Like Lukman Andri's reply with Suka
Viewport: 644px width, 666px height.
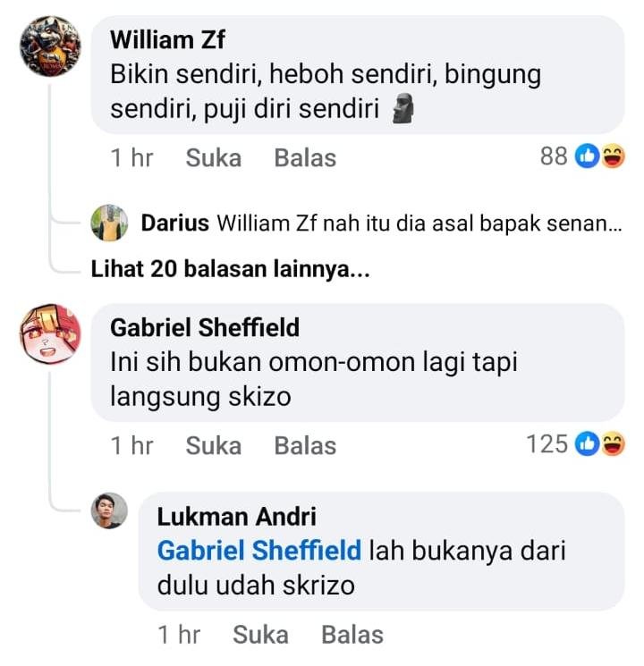click(260, 635)
